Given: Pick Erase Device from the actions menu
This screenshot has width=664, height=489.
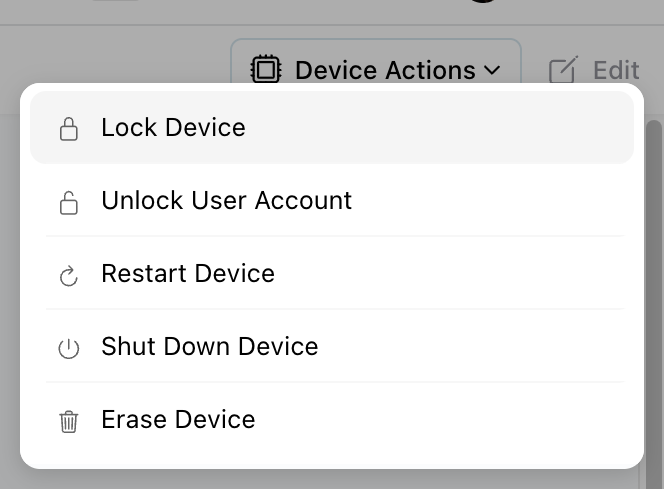Looking at the screenshot, I should pyautogui.click(x=178, y=420).
